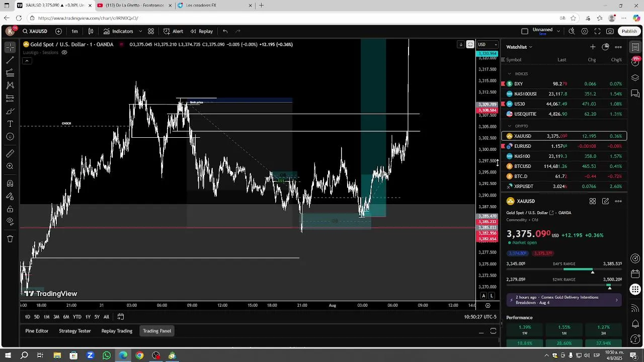Select the trend line drawing tool

pyautogui.click(x=10, y=60)
